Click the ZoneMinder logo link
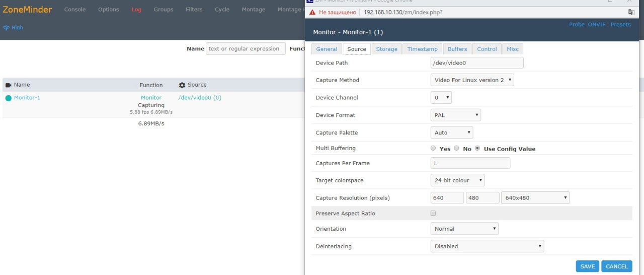 27,9
